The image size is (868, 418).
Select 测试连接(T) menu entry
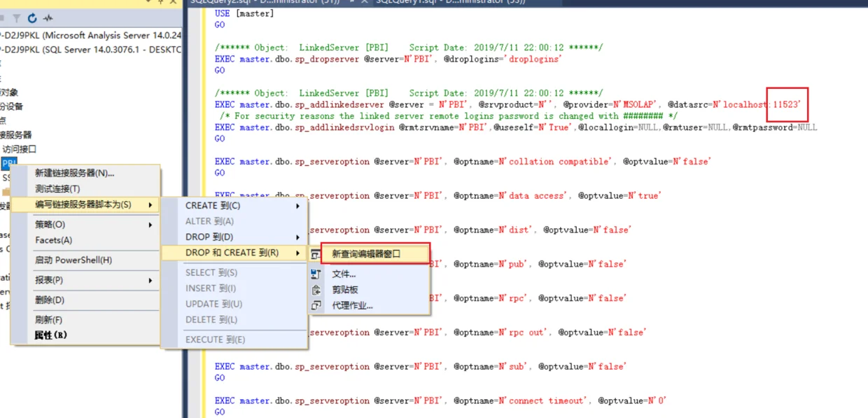(85, 189)
